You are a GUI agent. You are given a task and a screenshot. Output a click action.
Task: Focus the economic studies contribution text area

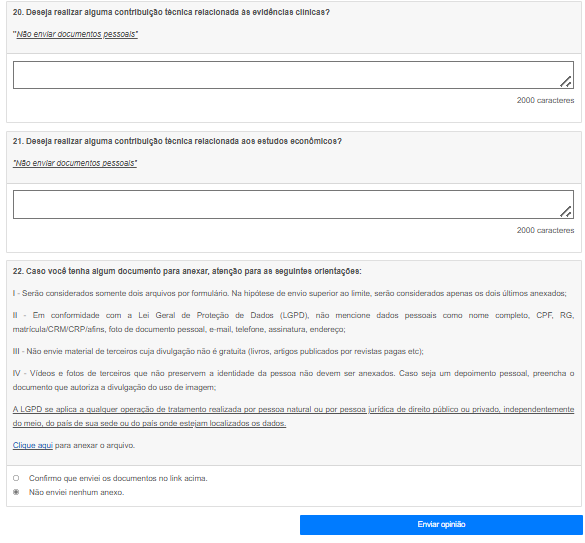293,205
